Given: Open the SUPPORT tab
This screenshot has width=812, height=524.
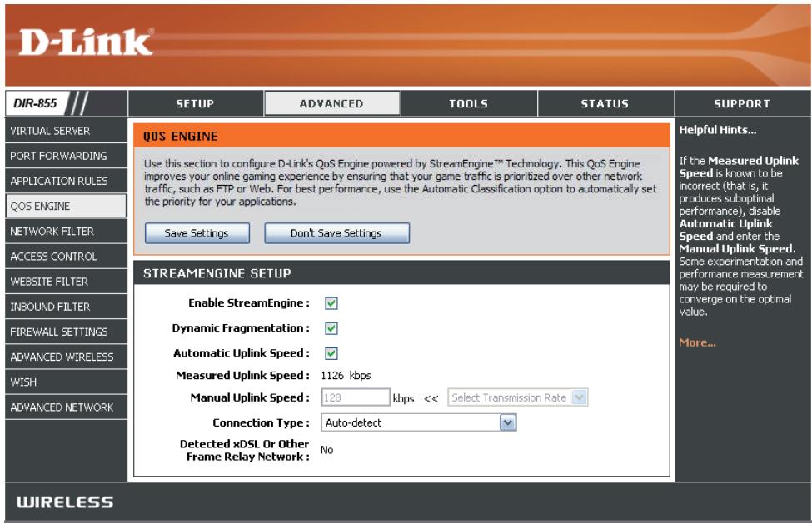Looking at the screenshot, I should click(x=742, y=103).
